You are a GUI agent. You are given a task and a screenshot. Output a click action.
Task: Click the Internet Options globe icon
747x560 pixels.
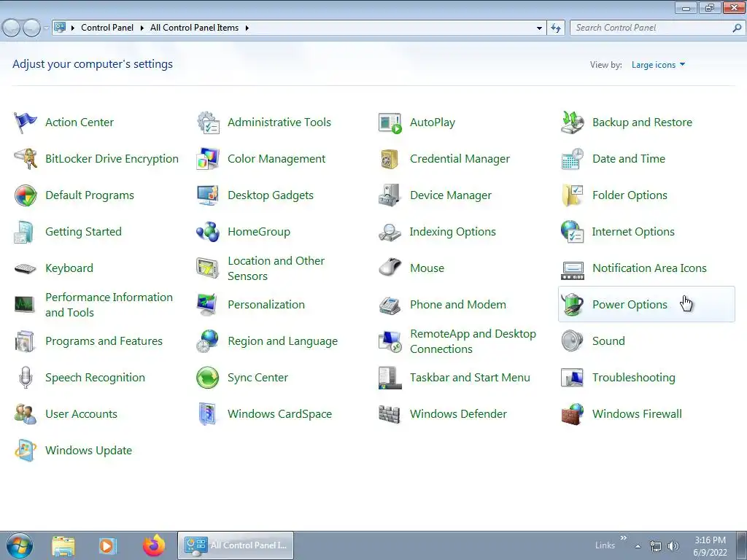pyautogui.click(x=572, y=232)
